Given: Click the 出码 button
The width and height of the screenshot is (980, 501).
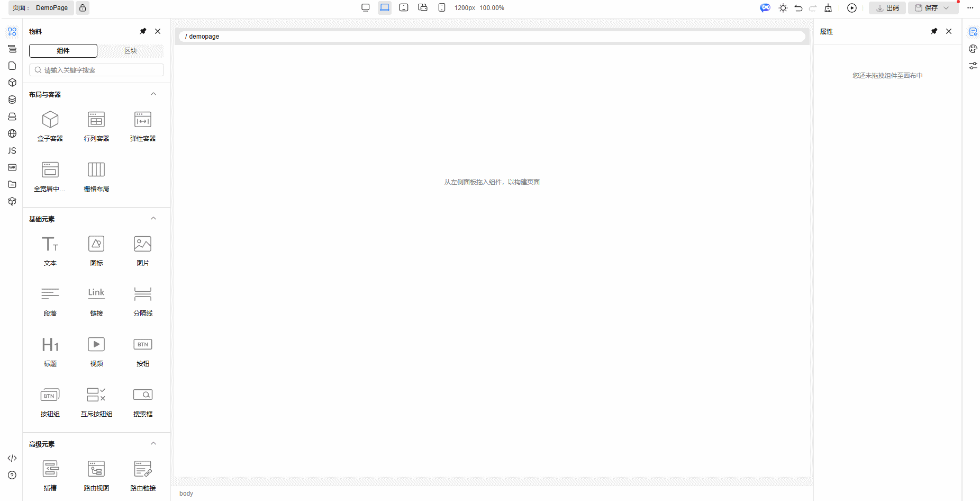Looking at the screenshot, I should 887,8.
